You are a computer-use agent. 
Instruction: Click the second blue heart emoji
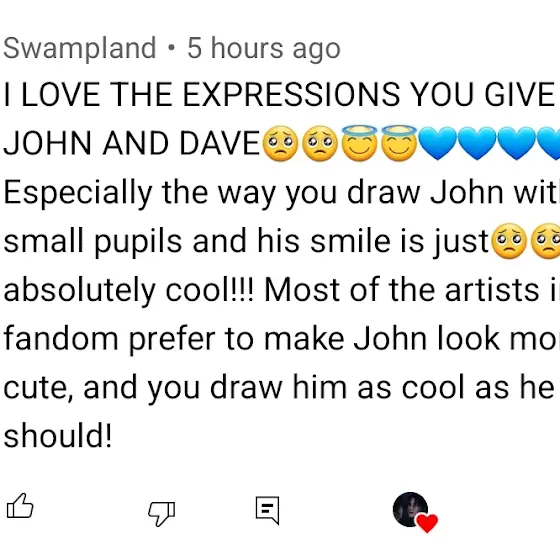pyautogui.click(x=478, y=144)
